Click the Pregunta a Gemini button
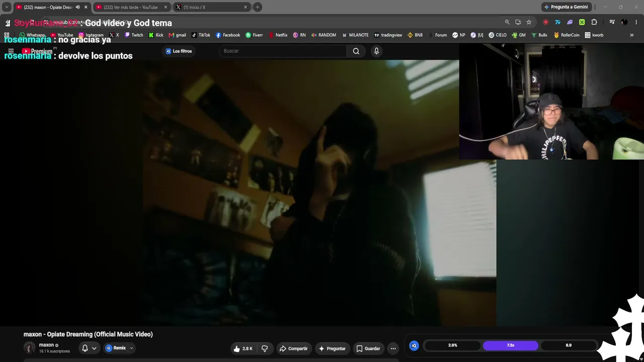Screen dimensions: 644x362 coord(566,7)
